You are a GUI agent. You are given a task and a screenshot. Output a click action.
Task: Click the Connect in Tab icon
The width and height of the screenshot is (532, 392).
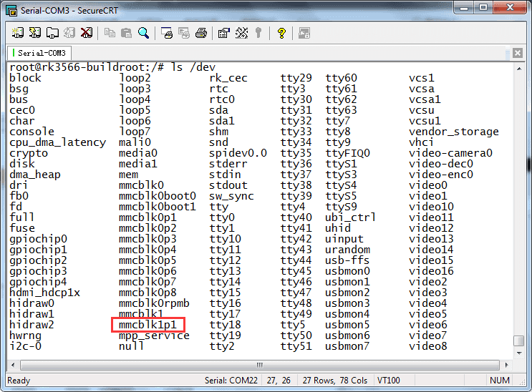point(52,33)
